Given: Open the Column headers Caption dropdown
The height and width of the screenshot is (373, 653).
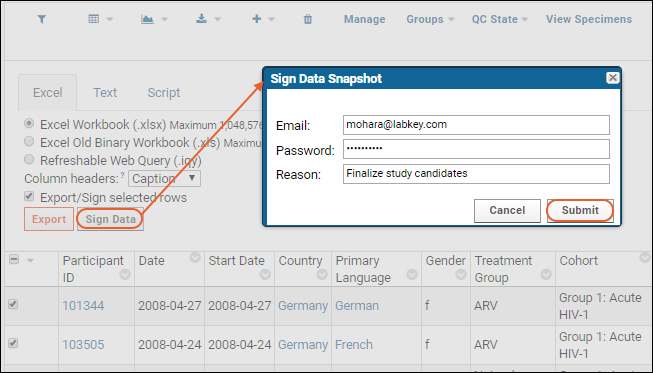Looking at the screenshot, I should [164, 179].
